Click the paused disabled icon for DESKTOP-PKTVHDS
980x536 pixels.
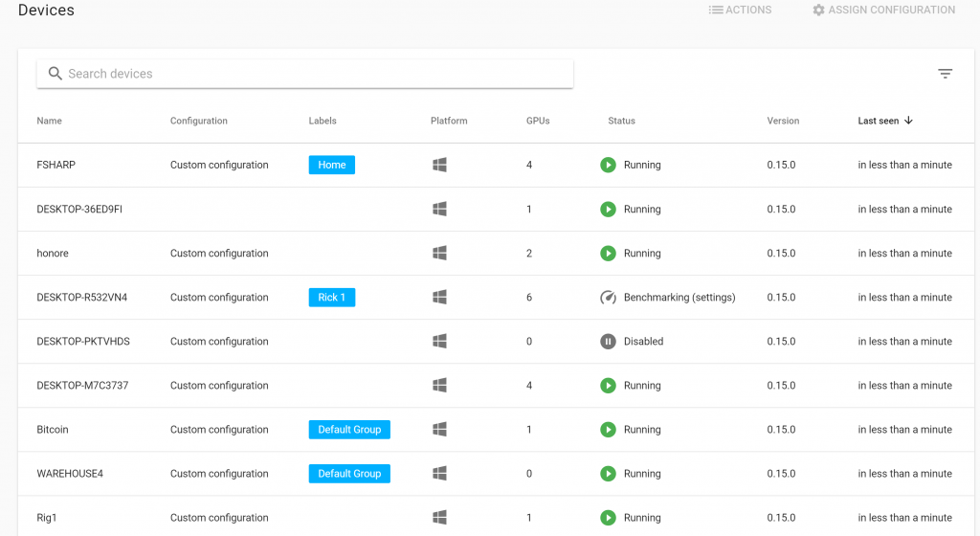608,341
